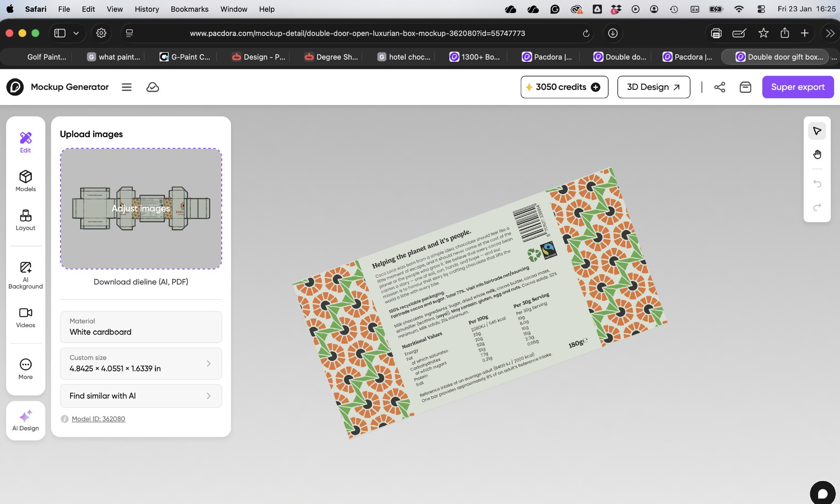Image resolution: width=840 pixels, height=504 pixels.
Task: Switch to the '1300+ Bo...' browser tab
Action: click(x=475, y=57)
